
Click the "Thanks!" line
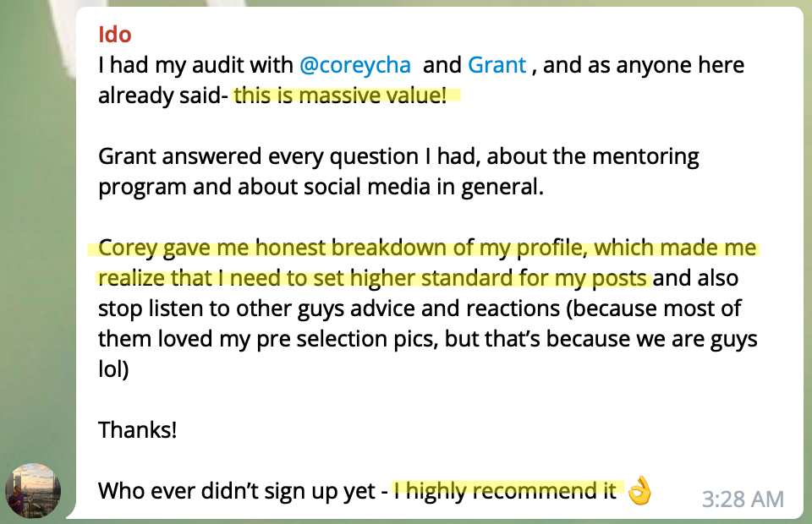point(137,430)
